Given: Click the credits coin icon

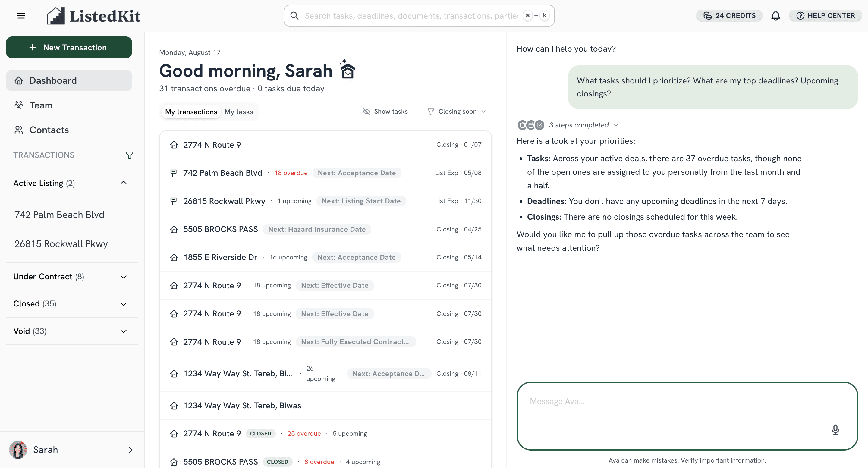Looking at the screenshot, I should point(707,16).
